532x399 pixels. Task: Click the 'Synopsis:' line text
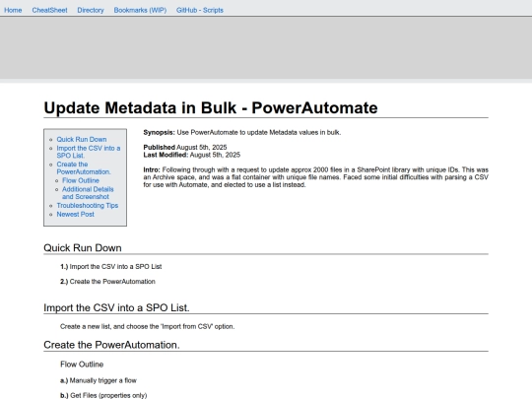click(242, 132)
